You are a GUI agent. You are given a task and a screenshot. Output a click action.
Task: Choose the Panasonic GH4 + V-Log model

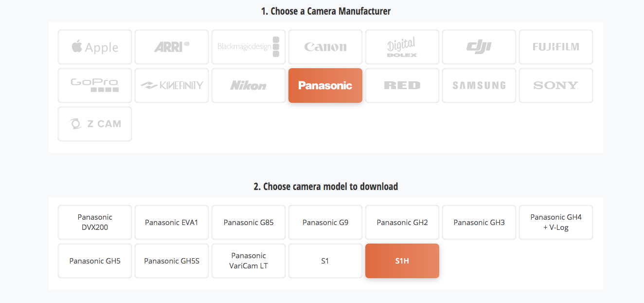[x=555, y=222]
